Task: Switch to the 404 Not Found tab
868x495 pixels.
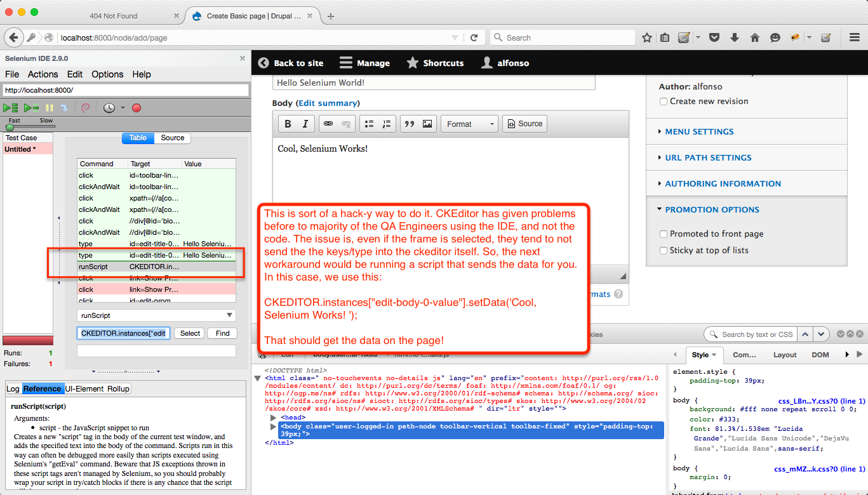Action: [x=112, y=16]
